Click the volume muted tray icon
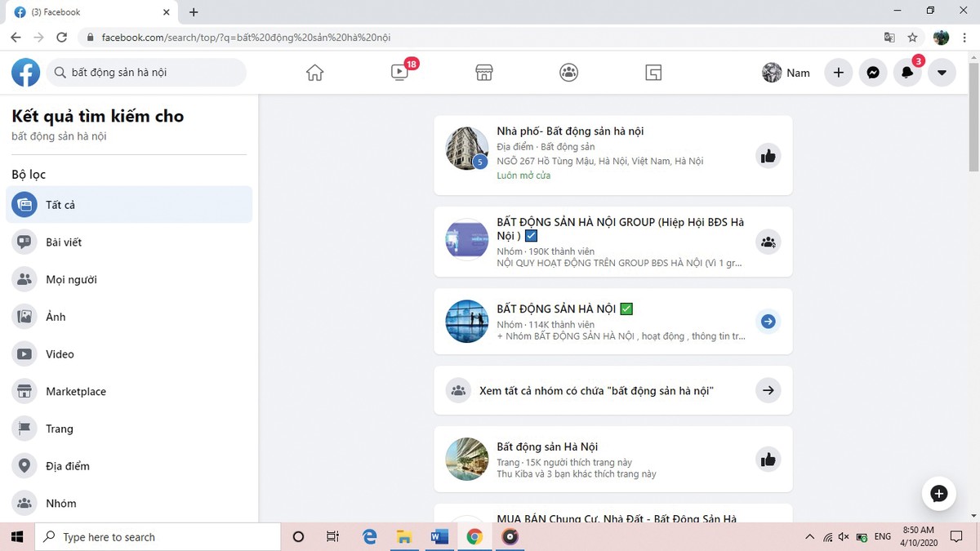The image size is (980, 551). (844, 537)
